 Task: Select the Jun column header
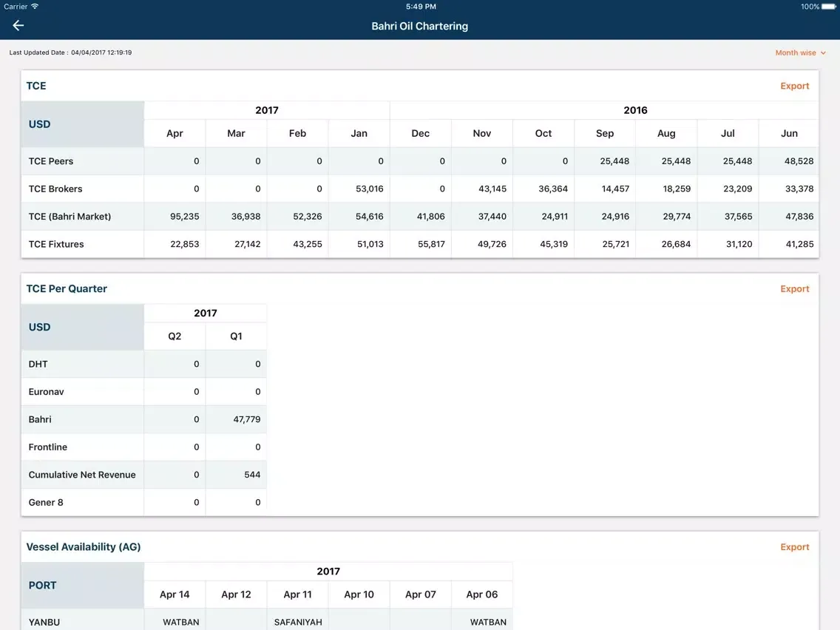click(x=789, y=133)
